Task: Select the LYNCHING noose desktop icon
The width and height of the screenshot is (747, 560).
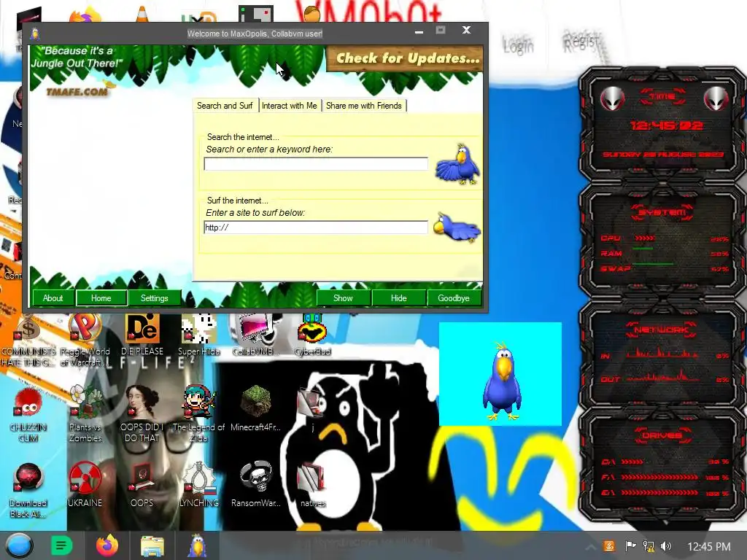Action: (x=198, y=485)
